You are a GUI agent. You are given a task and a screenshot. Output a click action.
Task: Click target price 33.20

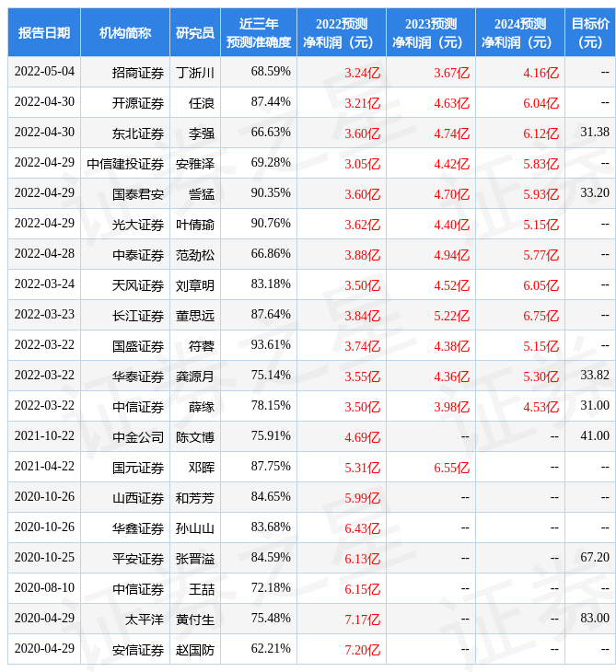click(x=595, y=193)
